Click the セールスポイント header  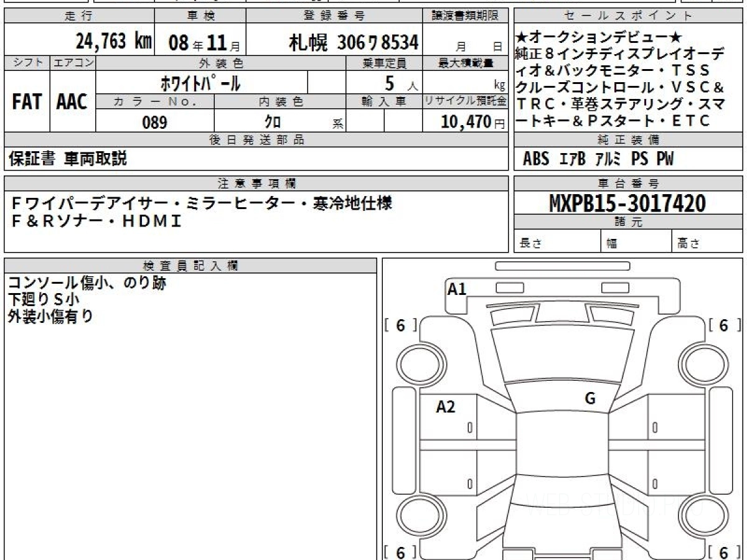tap(628, 16)
